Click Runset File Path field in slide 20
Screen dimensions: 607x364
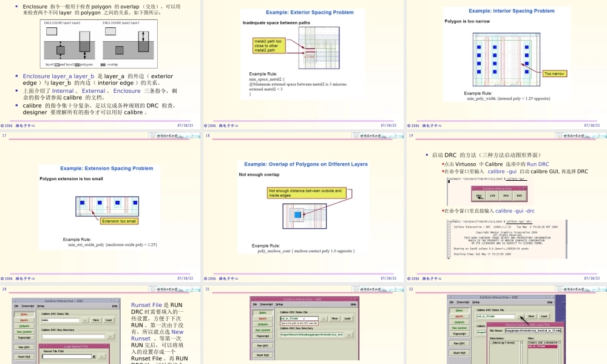(67, 357)
